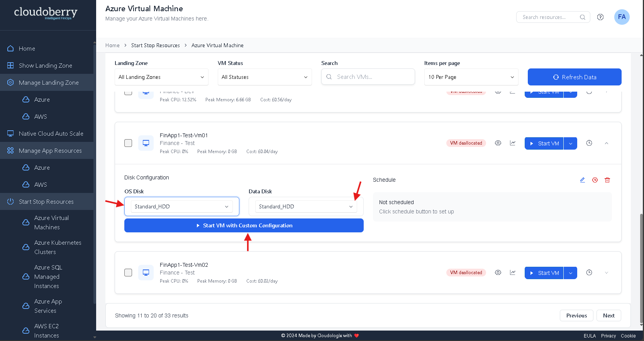This screenshot has height=341, width=644.
Task: Click the Start Stop Resources power icon
Action: pyautogui.click(x=10, y=201)
